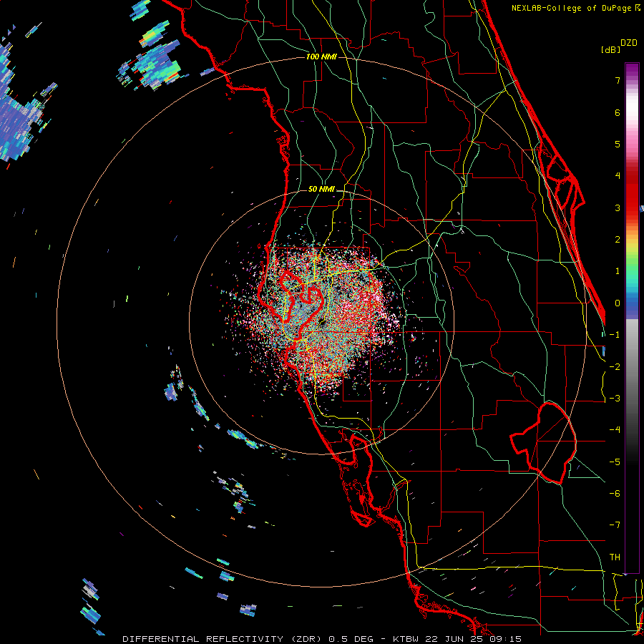The height and width of the screenshot is (644, 644).
Task: Click the 2 value on color scale
Action: (618, 240)
